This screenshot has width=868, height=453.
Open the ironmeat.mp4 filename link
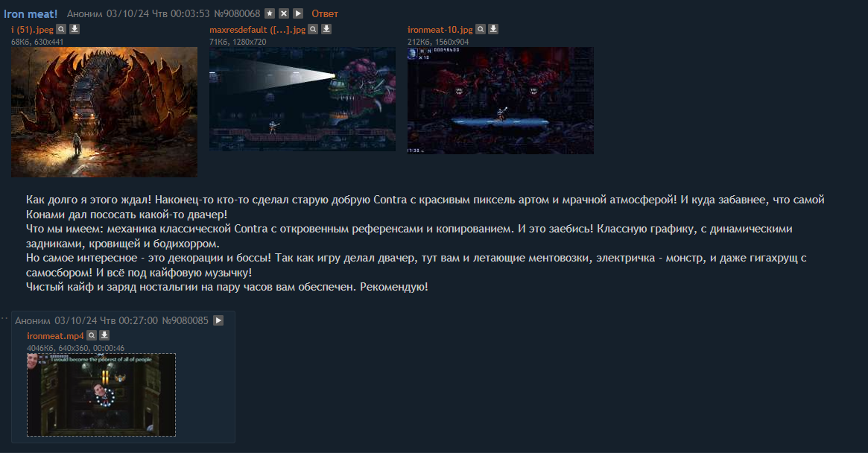[55, 336]
